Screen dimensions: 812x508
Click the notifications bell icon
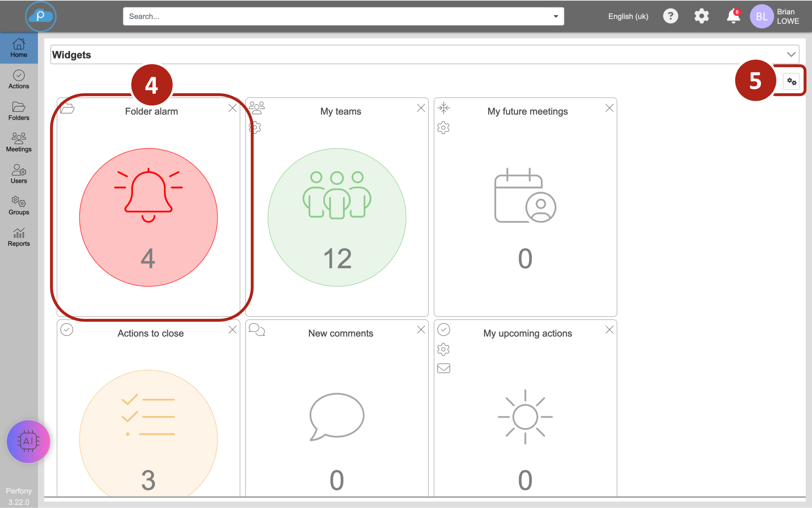(733, 16)
